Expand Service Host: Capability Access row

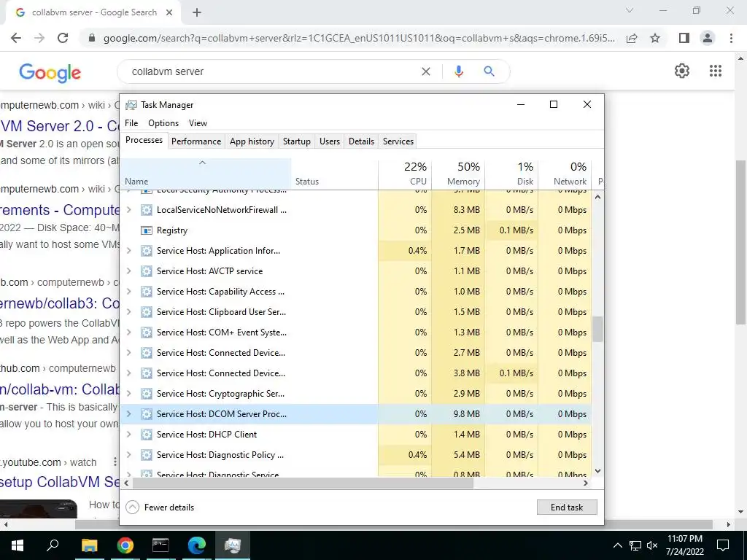pos(128,292)
